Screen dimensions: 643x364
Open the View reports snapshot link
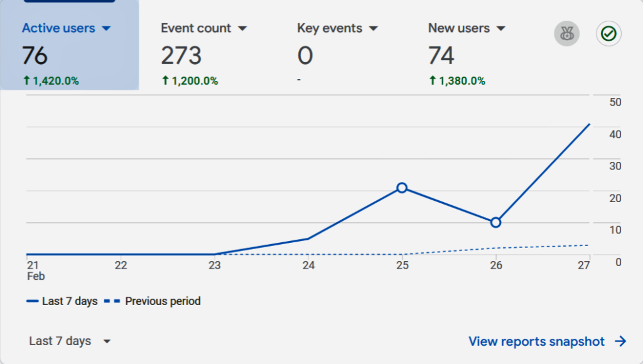(537, 341)
